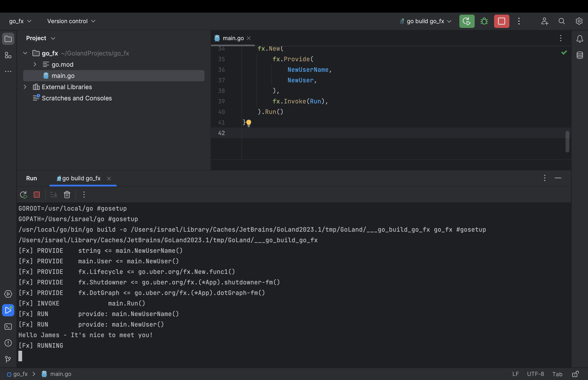Open the Problems tool window icon
588x380 pixels.
click(x=8, y=343)
